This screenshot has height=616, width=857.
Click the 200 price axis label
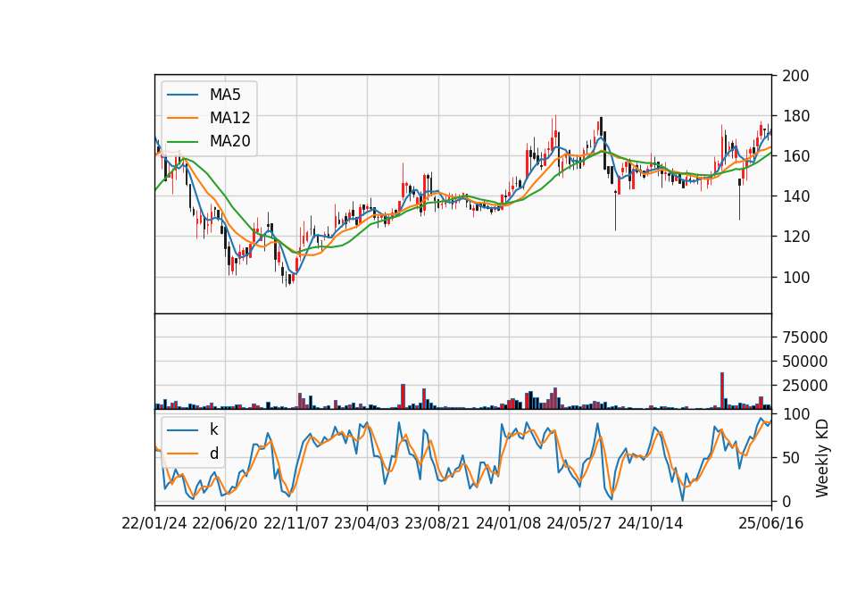point(795,75)
